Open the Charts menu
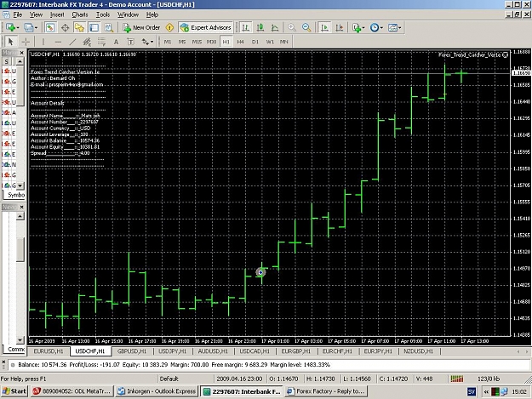Screen dimensions: 532x399 coord(80,14)
